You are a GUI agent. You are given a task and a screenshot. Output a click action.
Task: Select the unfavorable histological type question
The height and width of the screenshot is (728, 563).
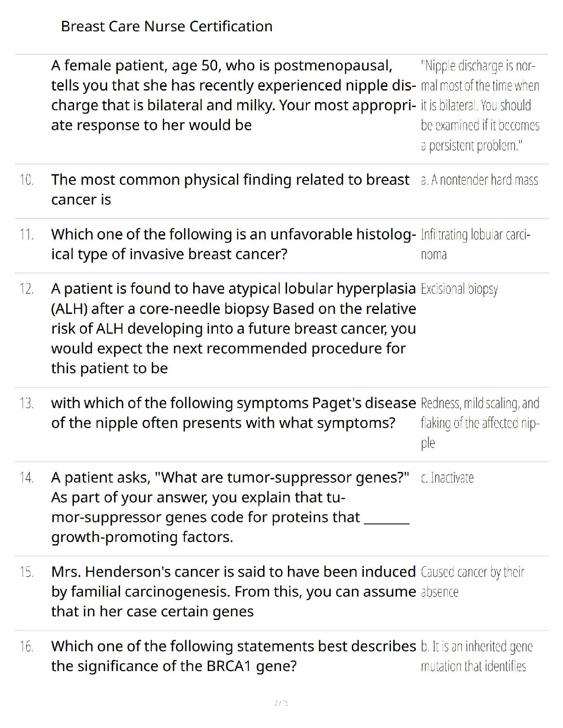tap(233, 244)
